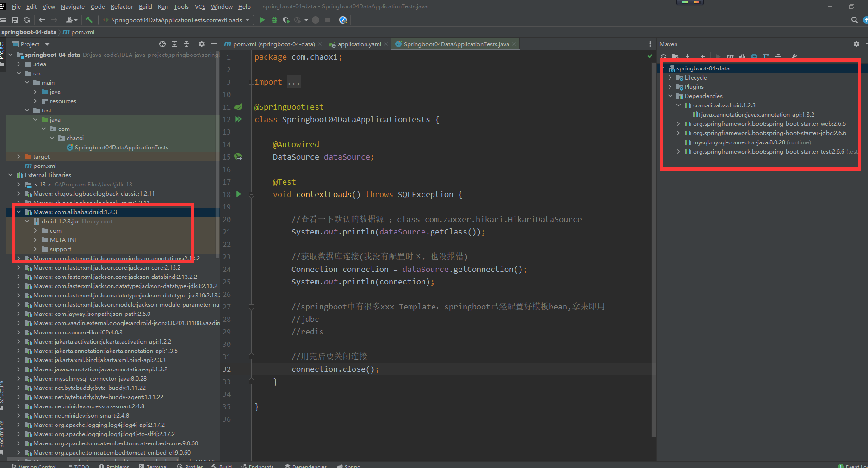The height and width of the screenshot is (468, 868).
Task: Open the Refactor menu
Action: [122, 6]
